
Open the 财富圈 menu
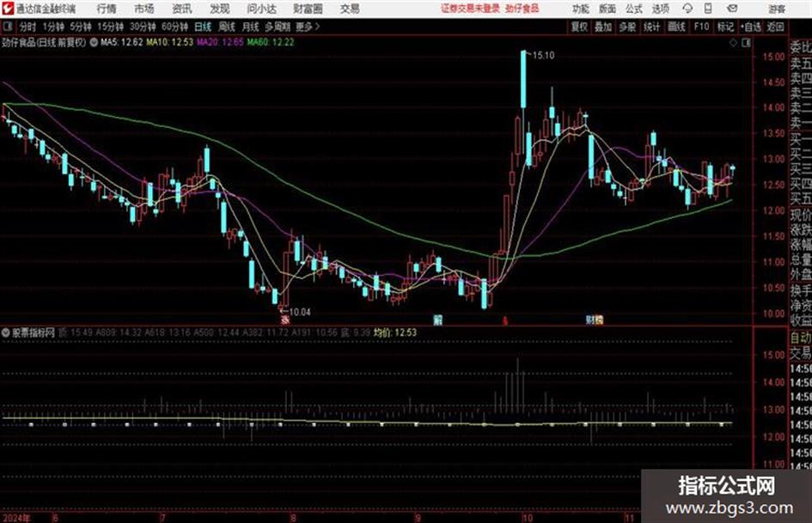308,9
